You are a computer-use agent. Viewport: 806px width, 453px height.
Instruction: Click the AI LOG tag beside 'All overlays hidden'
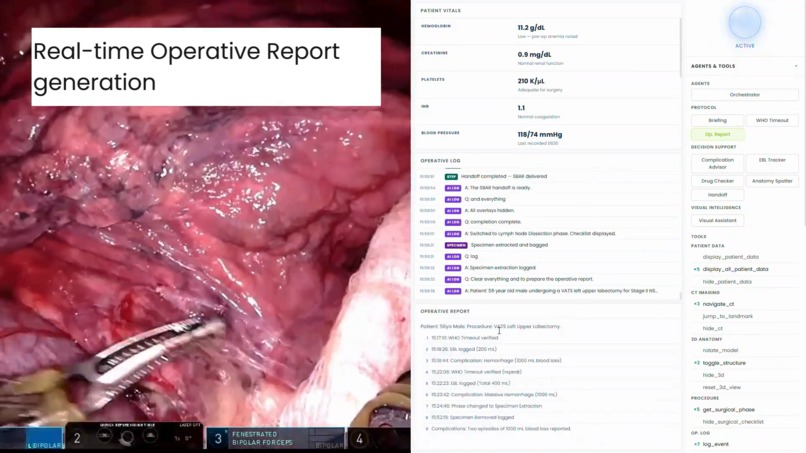[453, 211]
